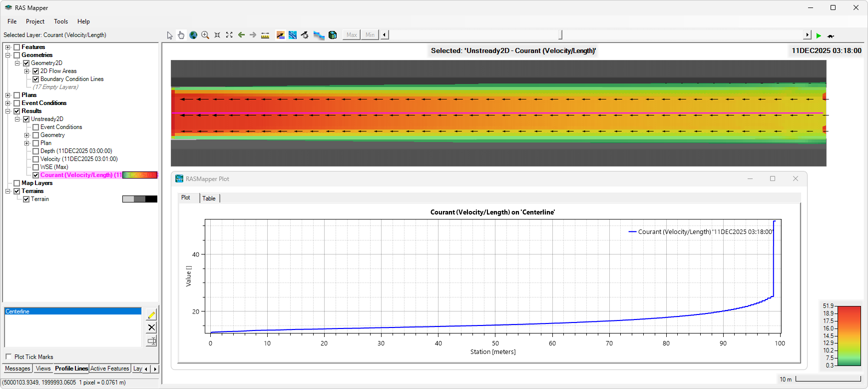
Task: Click the zoom to full extent icon
Action: [x=229, y=35]
